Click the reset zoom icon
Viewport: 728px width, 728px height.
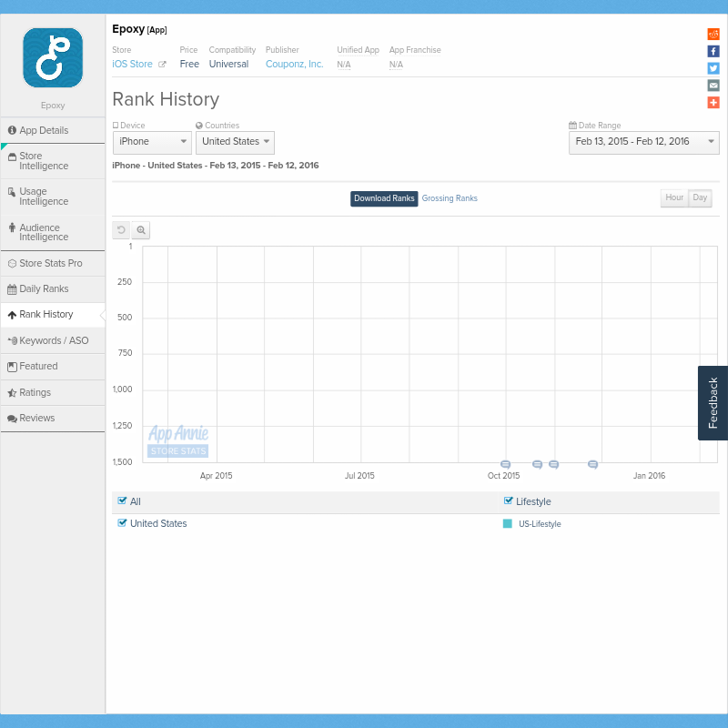pyautogui.click(x=121, y=230)
